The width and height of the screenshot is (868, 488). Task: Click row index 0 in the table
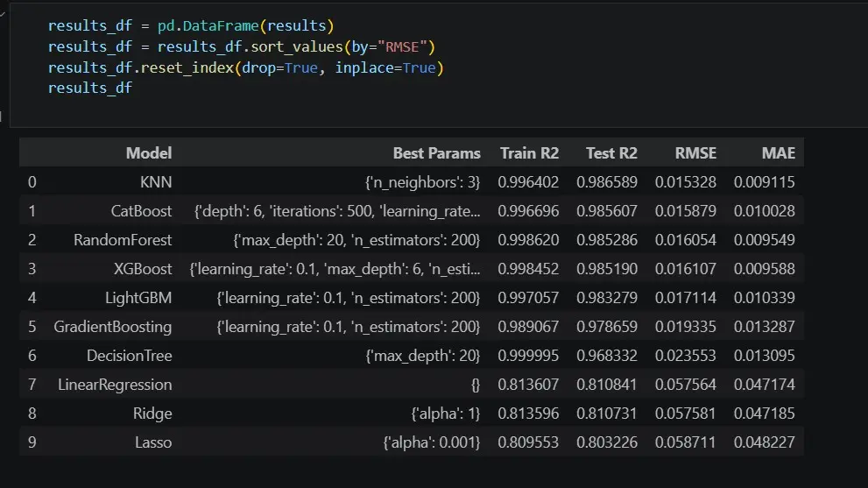click(32, 182)
